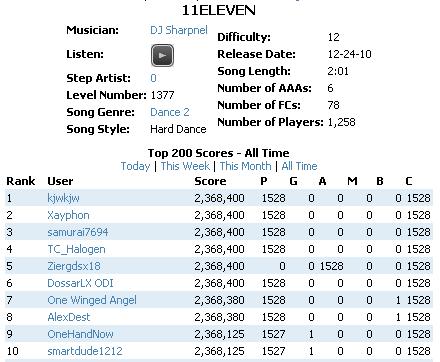Open kjwkjw user profile

[63, 198]
